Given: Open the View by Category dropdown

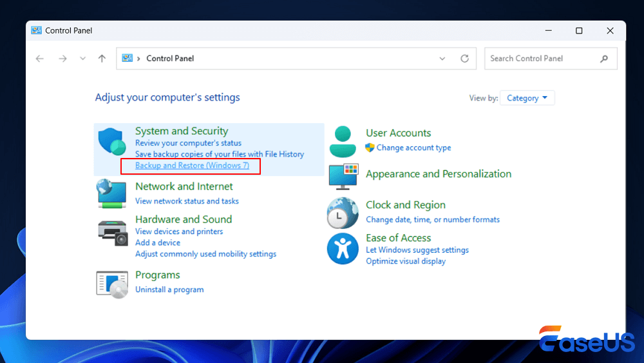Looking at the screenshot, I should [x=527, y=98].
